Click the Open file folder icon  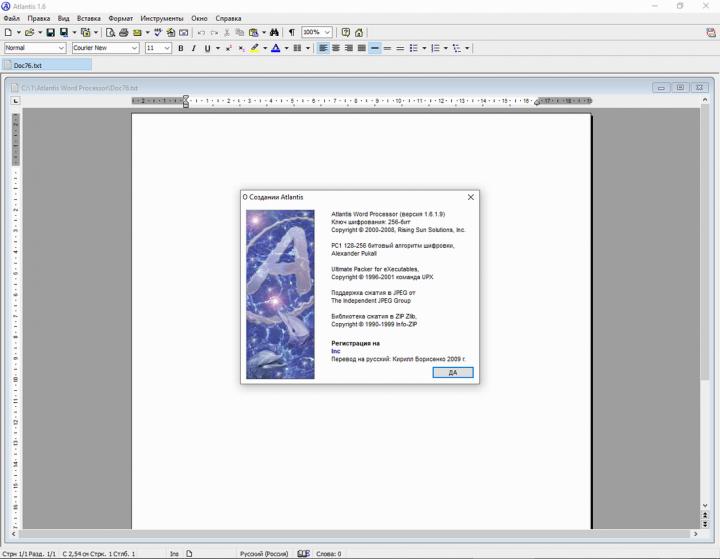point(29,33)
